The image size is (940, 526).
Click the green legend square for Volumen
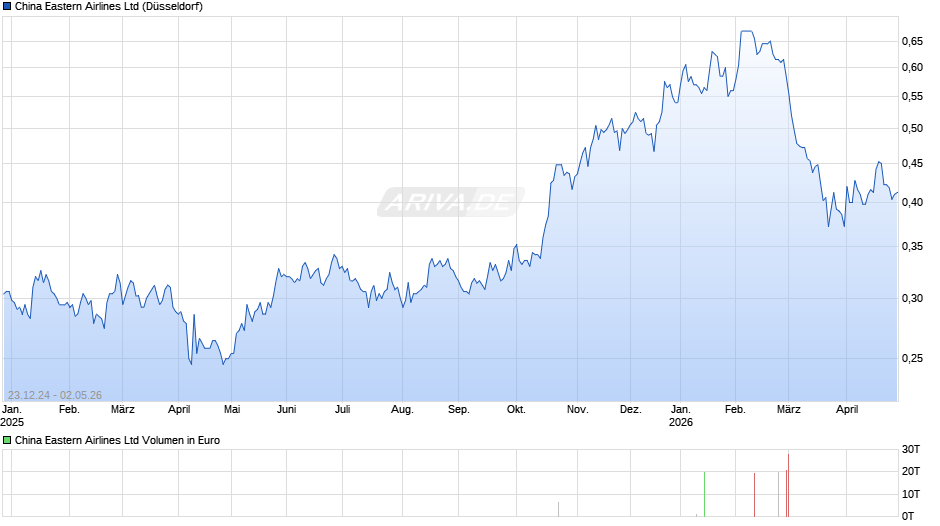(7, 440)
